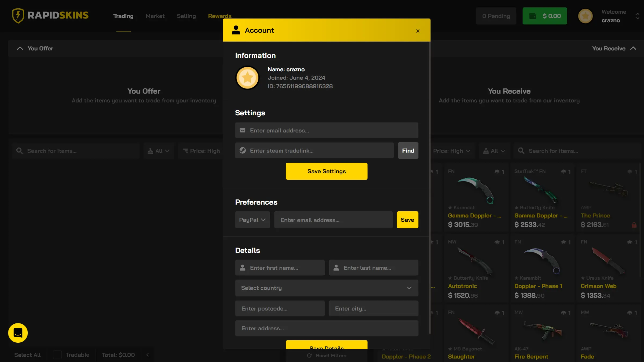Screen dimensions: 644x362
Task: Focus the Preferences PayPal email field
Action: click(333, 220)
